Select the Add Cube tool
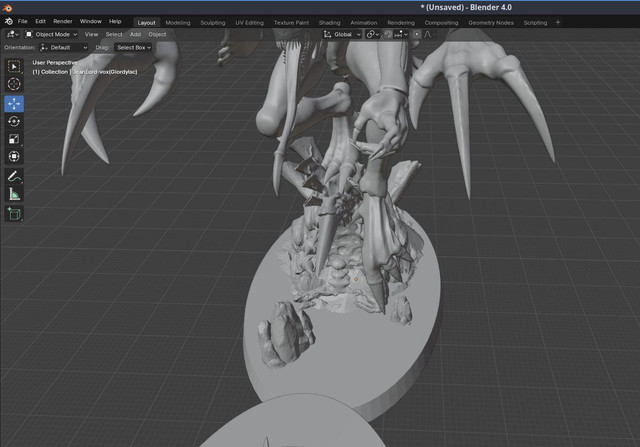The width and height of the screenshot is (640, 447). click(x=14, y=213)
